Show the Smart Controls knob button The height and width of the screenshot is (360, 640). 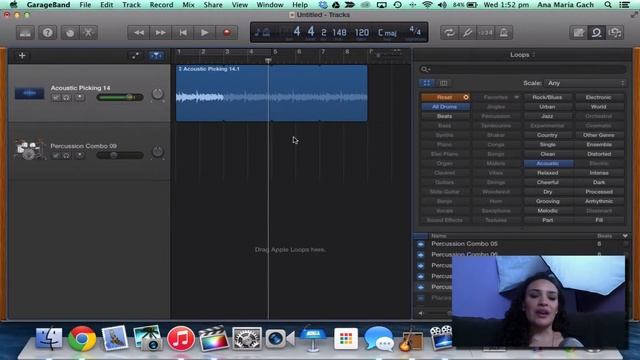coord(70,33)
